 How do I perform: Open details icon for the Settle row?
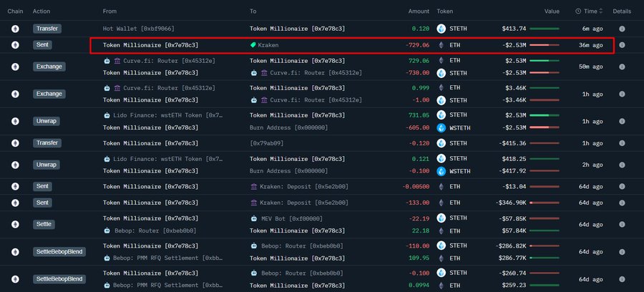pos(622,224)
